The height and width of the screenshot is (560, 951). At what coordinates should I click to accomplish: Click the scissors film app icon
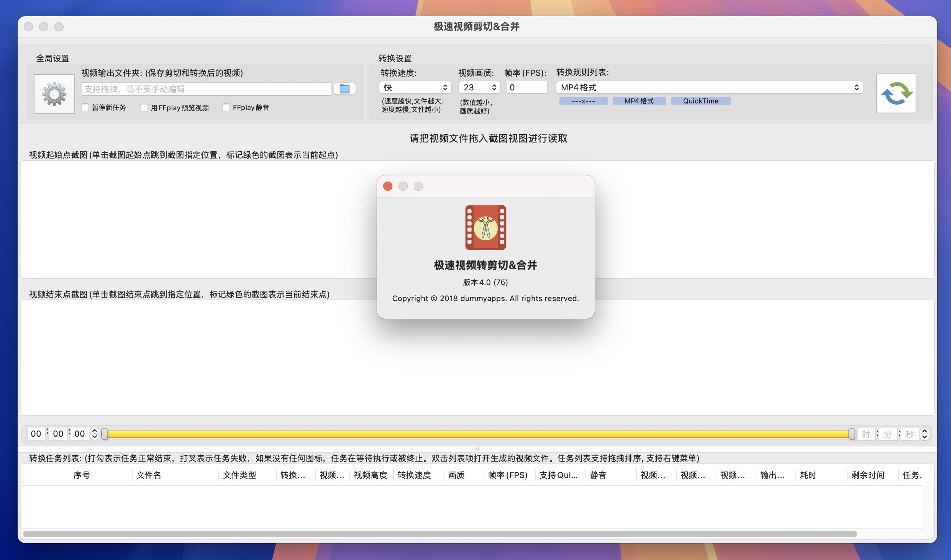tap(485, 227)
